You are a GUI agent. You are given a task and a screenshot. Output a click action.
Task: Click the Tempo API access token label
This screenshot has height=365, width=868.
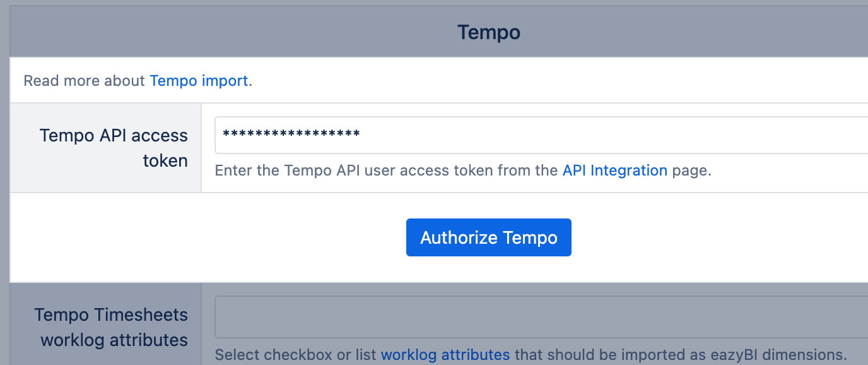coord(114,148)
